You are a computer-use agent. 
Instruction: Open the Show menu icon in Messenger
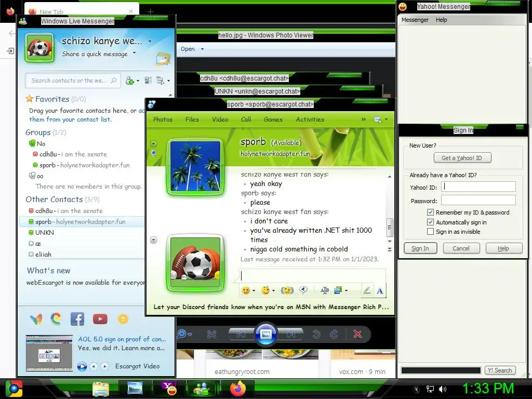(x=160, y=81)
